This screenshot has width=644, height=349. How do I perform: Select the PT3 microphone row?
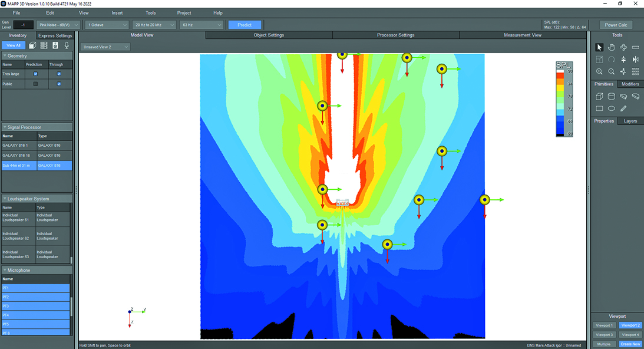coord(36,306)
